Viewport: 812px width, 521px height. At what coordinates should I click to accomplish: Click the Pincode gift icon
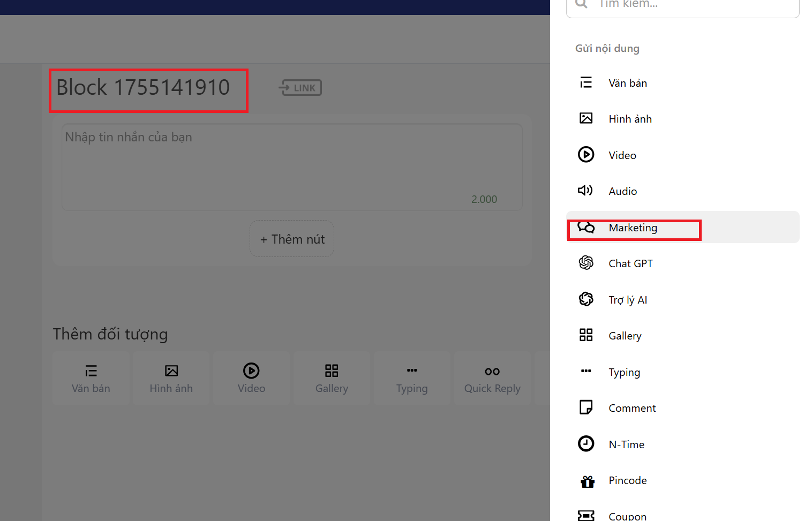pos(587,481)
